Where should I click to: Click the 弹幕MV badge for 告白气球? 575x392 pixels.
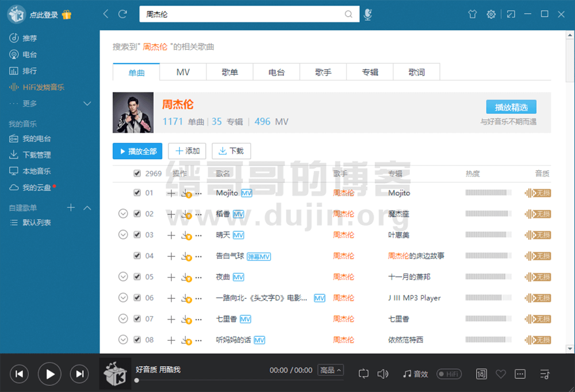tap(259, 257)
